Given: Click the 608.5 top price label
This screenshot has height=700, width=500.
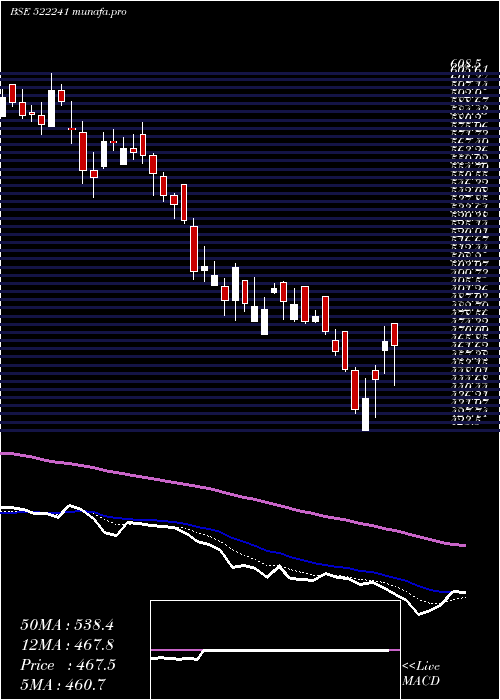Looking at the screenshot, I should [466, 65].
